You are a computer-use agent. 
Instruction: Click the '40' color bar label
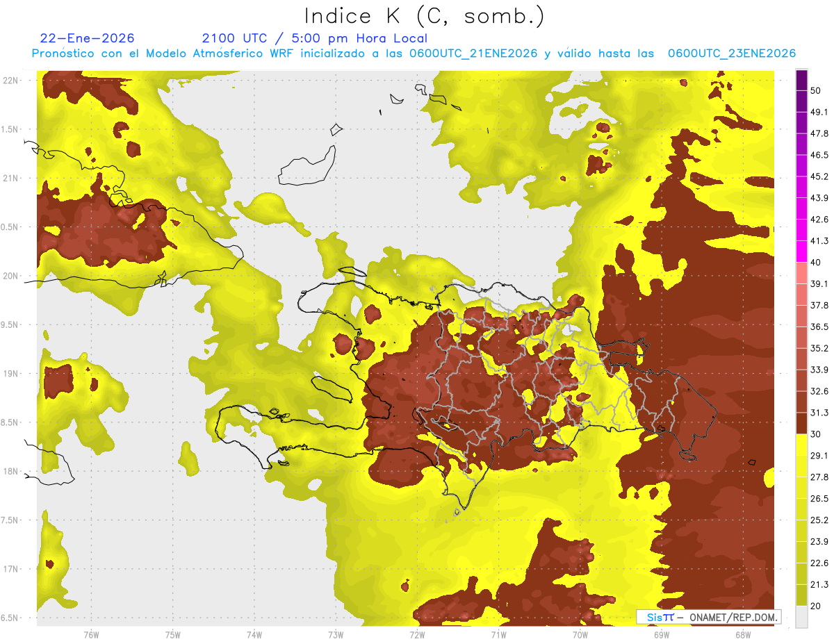pyautogui.click(x=817, y=263)
